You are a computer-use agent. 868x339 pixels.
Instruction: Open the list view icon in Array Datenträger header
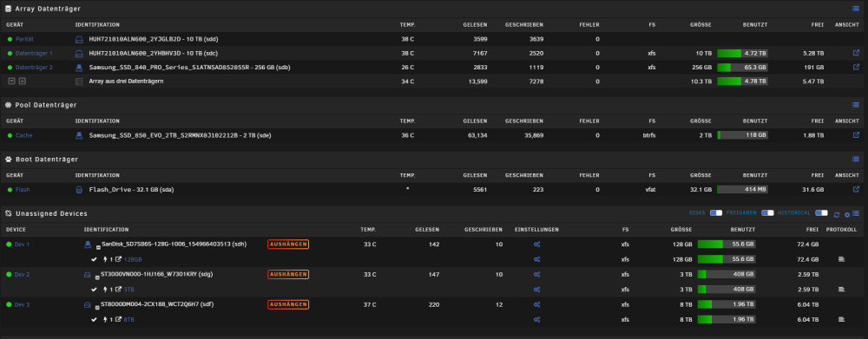[856, 9]
